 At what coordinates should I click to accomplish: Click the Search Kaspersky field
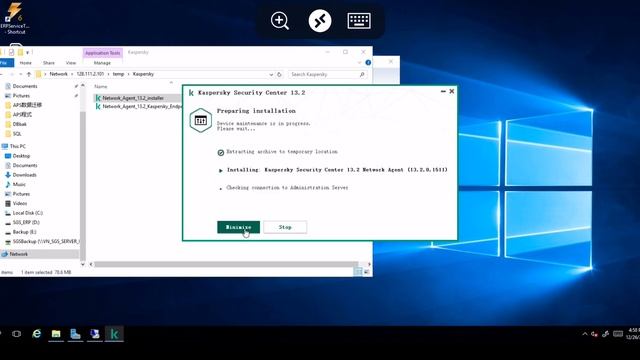[328, 74]
